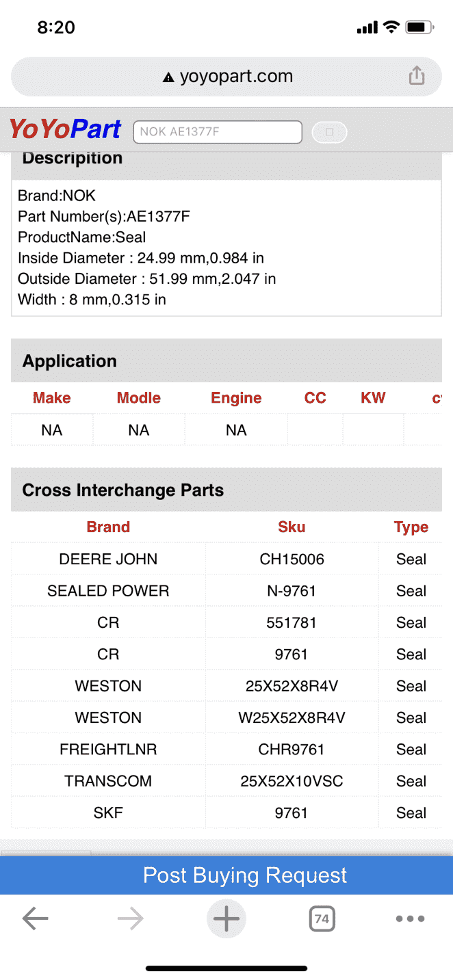Tap the share icon in address bar

click(417, 76)
